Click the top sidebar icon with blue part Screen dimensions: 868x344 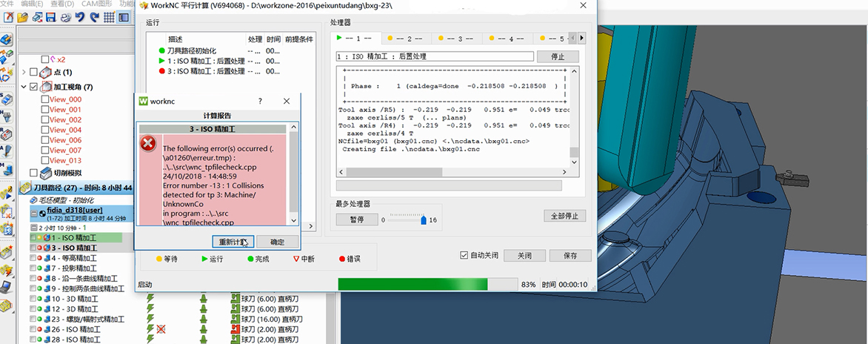[x=7, y=40]
